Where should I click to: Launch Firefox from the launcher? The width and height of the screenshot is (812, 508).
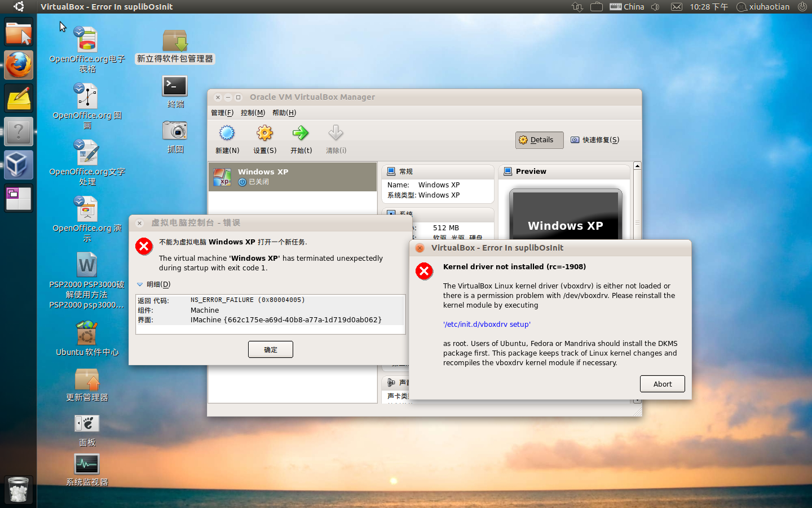pos(19,65)
